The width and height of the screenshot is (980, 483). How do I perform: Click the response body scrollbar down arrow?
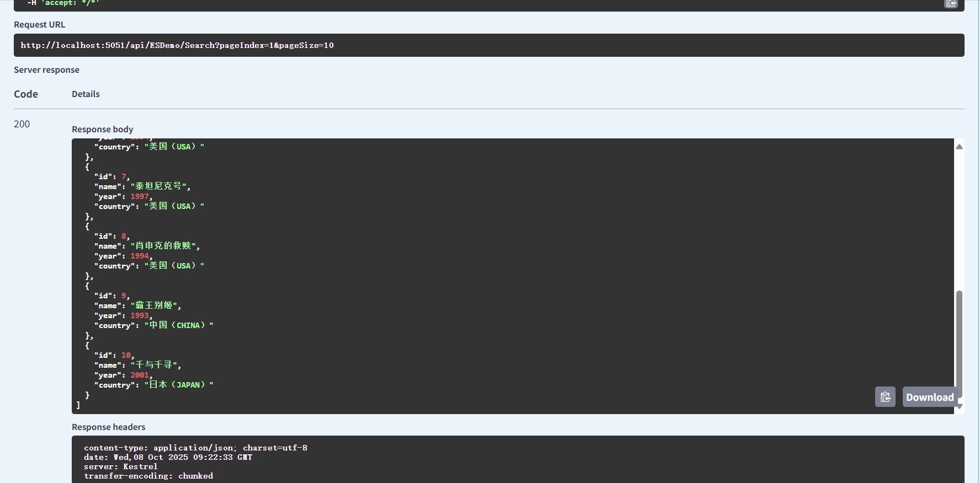click(959, 406)
